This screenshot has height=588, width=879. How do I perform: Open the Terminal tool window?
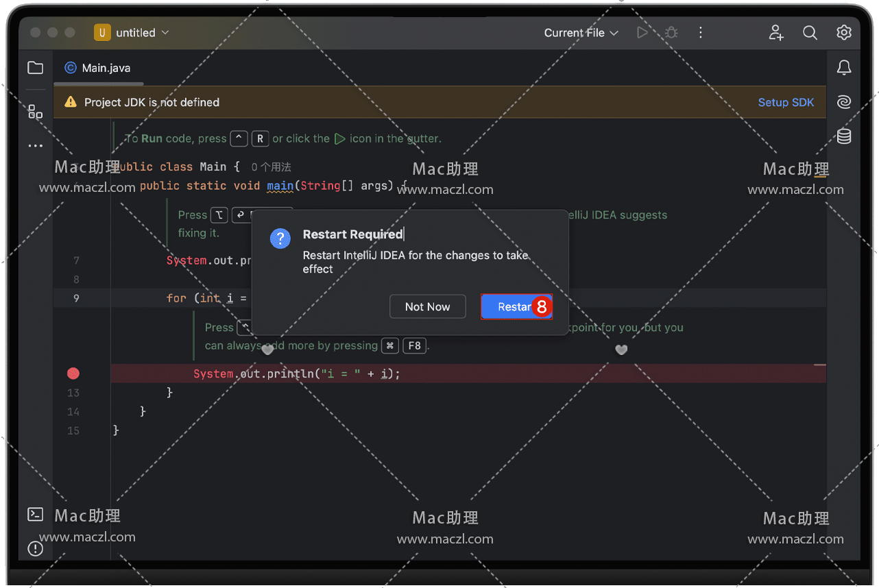click(x=35, y=515)
